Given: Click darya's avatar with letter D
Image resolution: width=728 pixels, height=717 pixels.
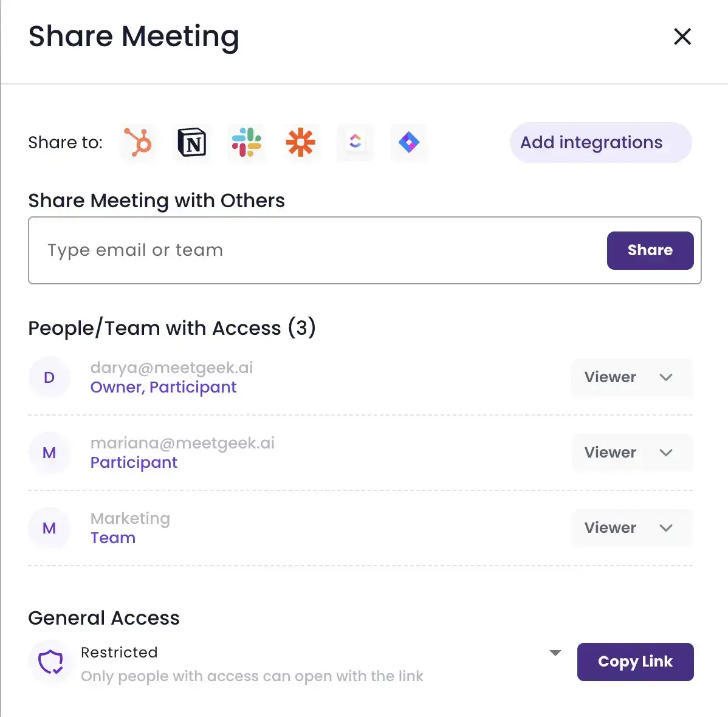Looking at the screenshot, I should (x=49, y=377).
